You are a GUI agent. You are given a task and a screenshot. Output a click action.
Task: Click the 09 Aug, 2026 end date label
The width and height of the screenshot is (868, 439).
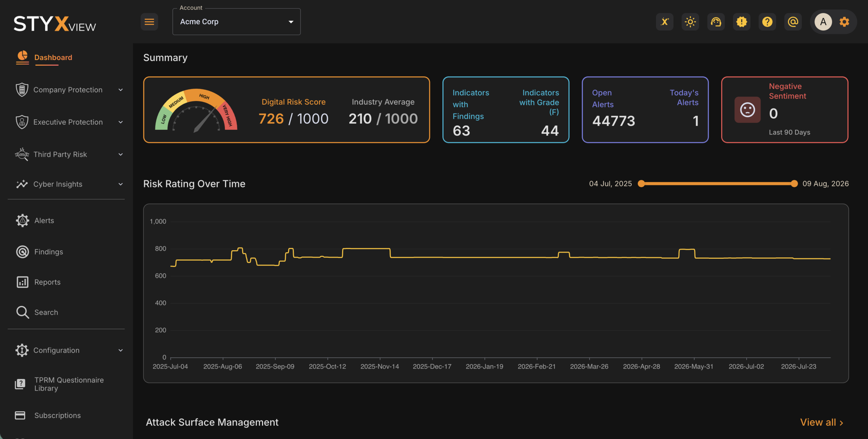pyautogui.click(x=826, y=184)
